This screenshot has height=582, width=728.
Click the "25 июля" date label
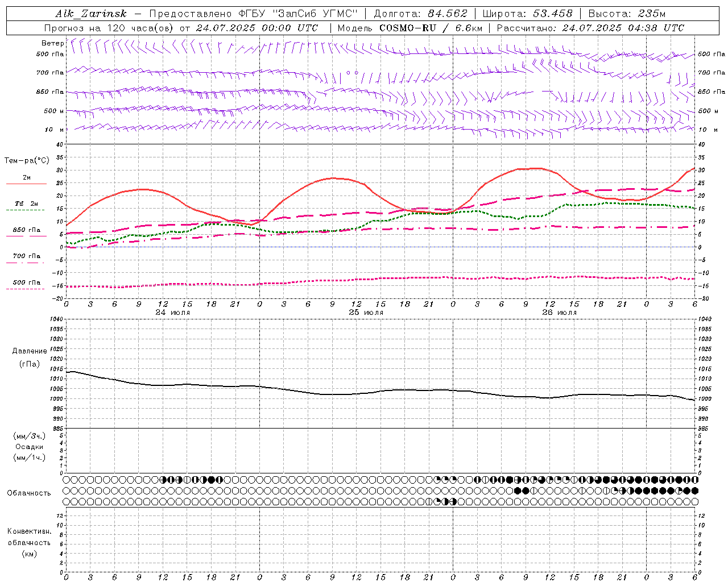pos(366,313)
